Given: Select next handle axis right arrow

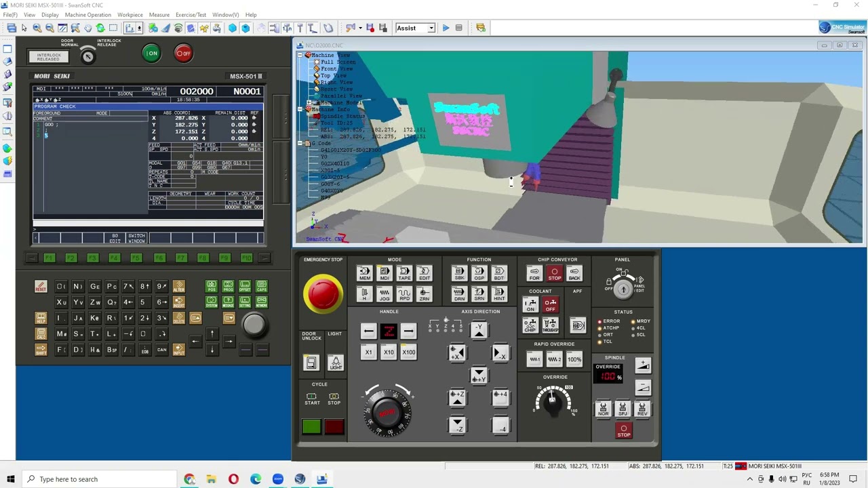Looking at the screenshot, I should pos(408,331).
